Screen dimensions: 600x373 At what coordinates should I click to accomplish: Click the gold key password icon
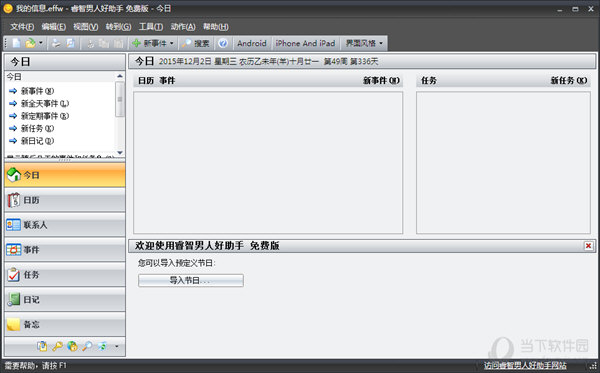coord(57,346)
